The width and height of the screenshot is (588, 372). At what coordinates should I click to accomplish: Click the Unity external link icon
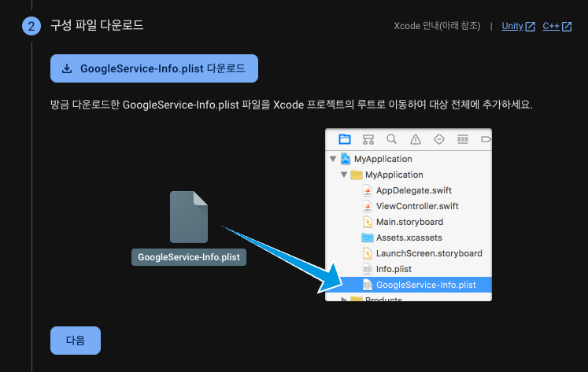pos(531,27)
